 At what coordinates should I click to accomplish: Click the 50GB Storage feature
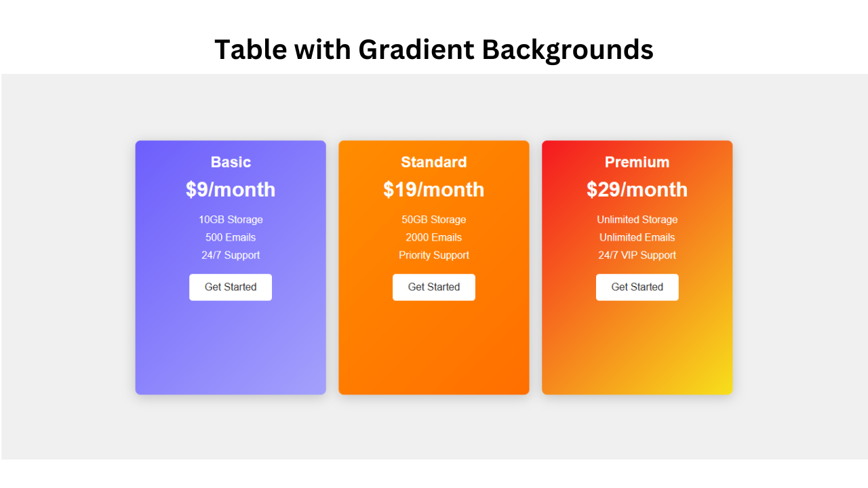(434, 220)
